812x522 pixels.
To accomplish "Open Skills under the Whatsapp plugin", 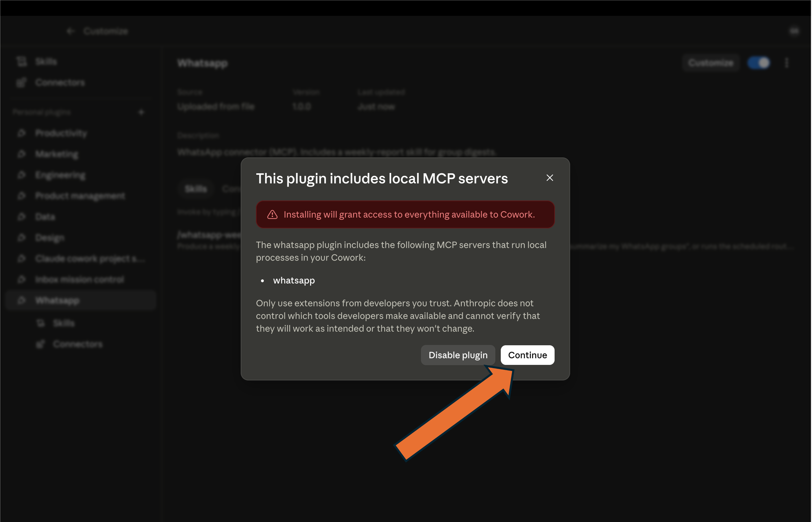I will [64, 323].
